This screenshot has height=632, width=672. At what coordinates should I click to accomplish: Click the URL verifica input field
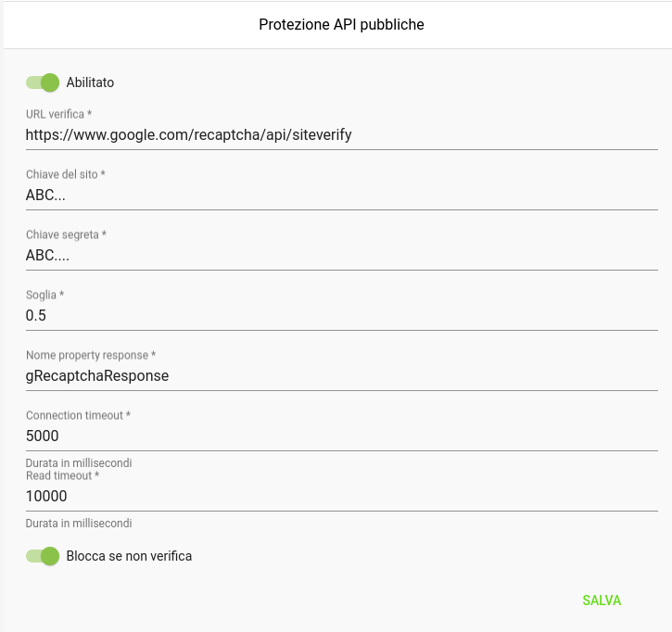point(342,135)
